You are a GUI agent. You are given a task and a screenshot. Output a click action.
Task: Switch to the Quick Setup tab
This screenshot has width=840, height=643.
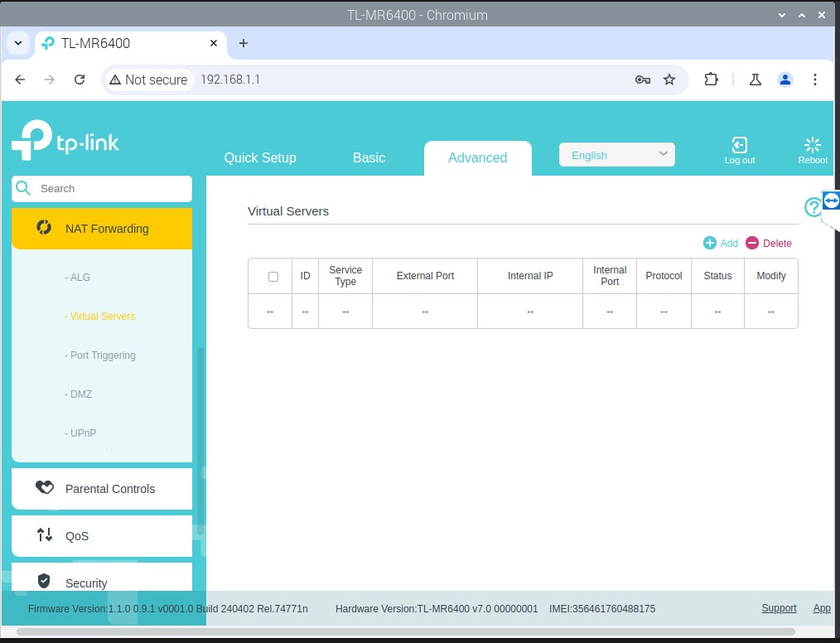pyautogui.click(x=260, y=157)
